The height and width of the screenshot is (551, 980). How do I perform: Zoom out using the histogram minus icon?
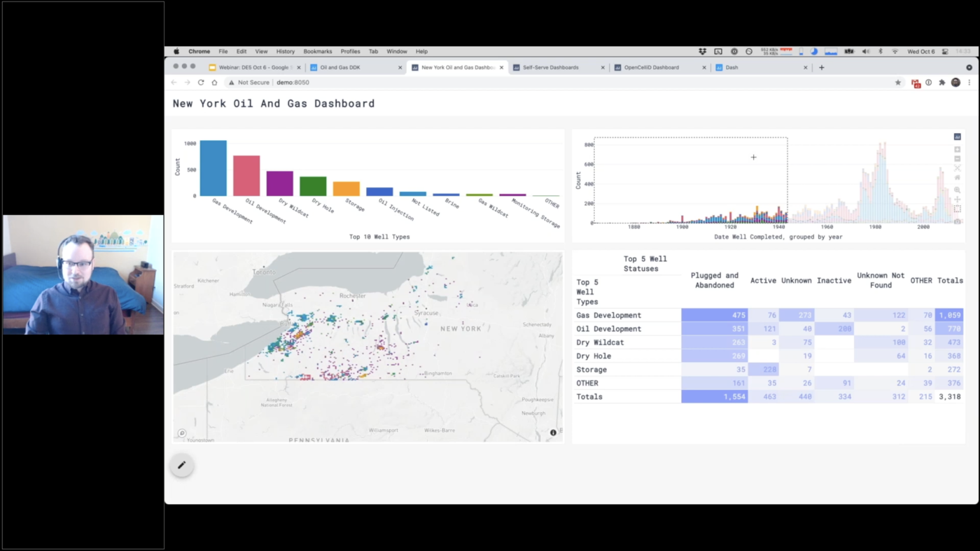(957, 159)
